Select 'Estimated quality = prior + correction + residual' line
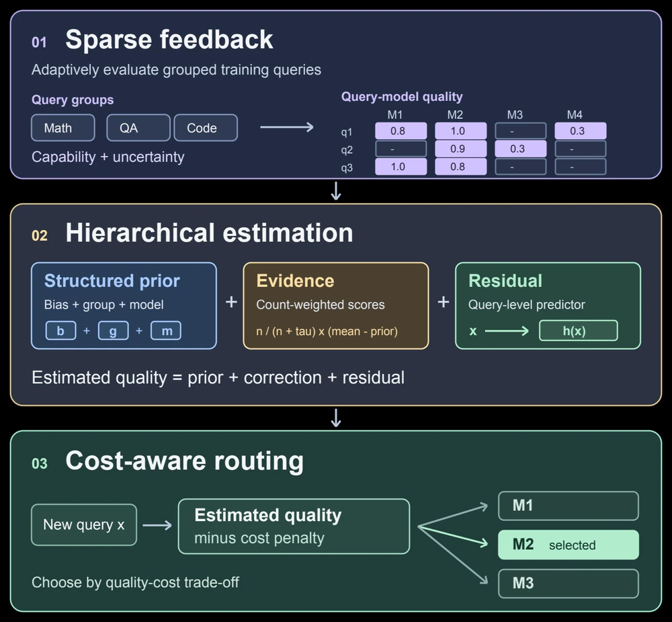672x622 pixels. pyautogui.click(x=218, y=378)
